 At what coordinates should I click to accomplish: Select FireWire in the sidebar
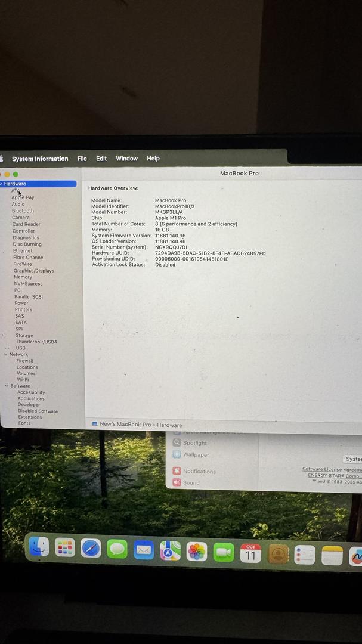tap(23, 264)
